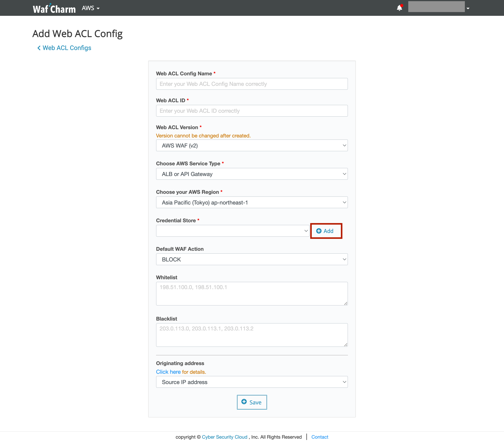Open the AWS platform menu in the header
The width and height of the screenshot is (504, 441).
(91, 8)
